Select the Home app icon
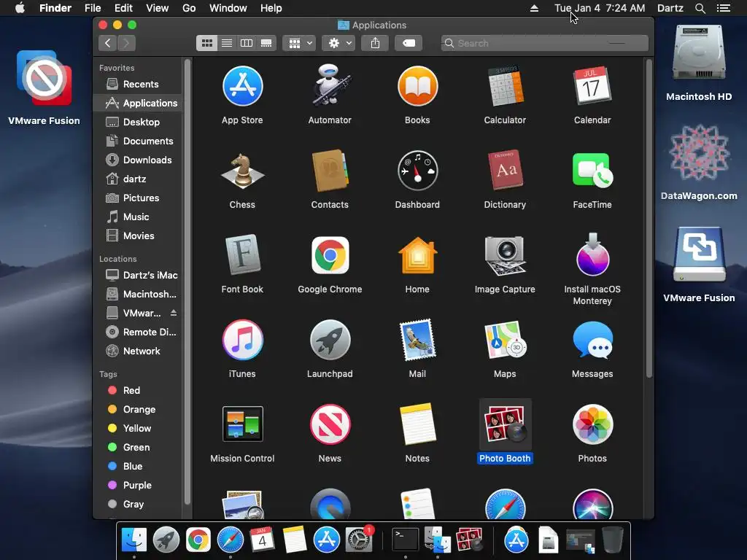The height and width of the screenshot is (560, 747). click(417, 255)
